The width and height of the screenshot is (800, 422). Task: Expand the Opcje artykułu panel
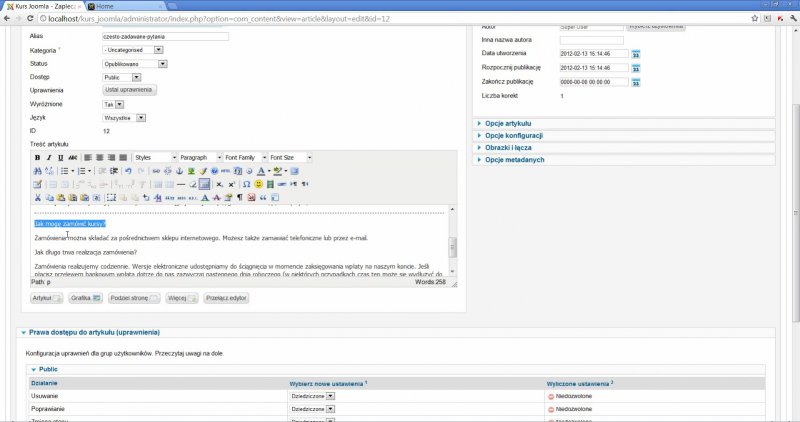[512, 123]
